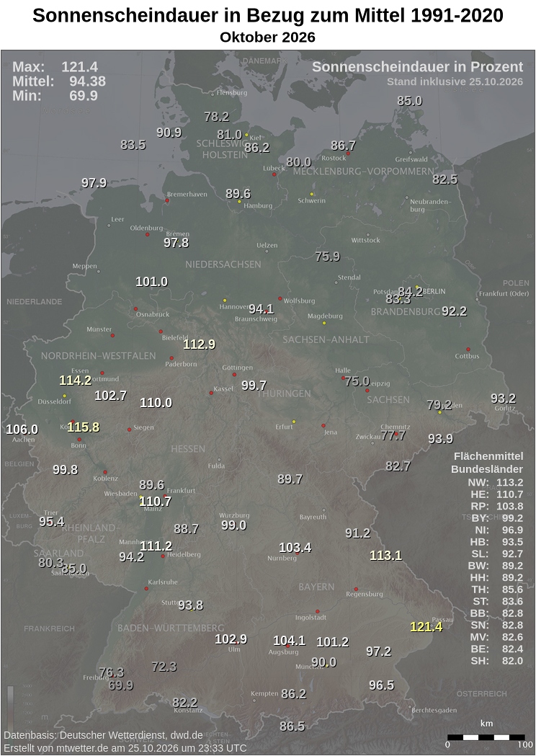The width and height of the screenshot is (536, 756).
Task: Click the 112.9 value near Bielefeld
Action: pyautogui.click(x=200, y=344)
